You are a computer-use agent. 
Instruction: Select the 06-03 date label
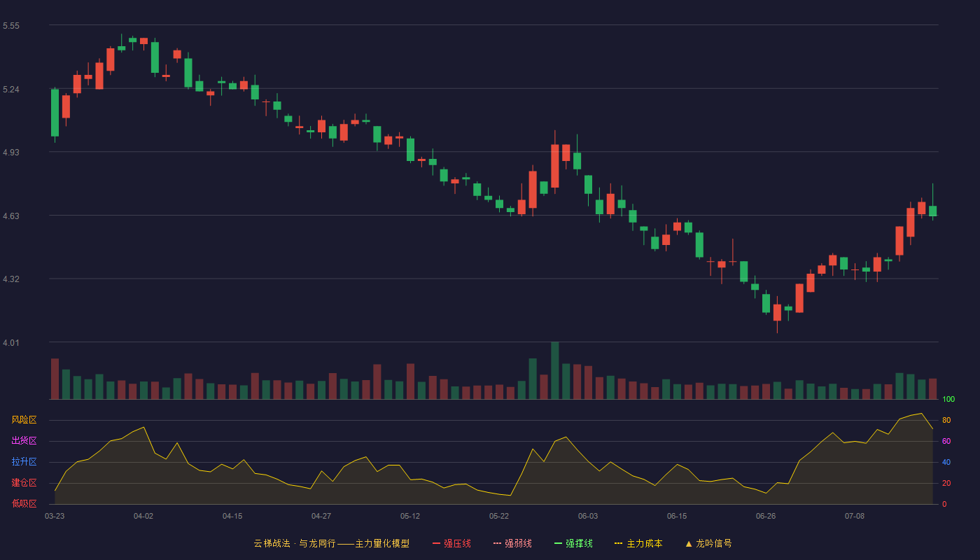(588, 516)
